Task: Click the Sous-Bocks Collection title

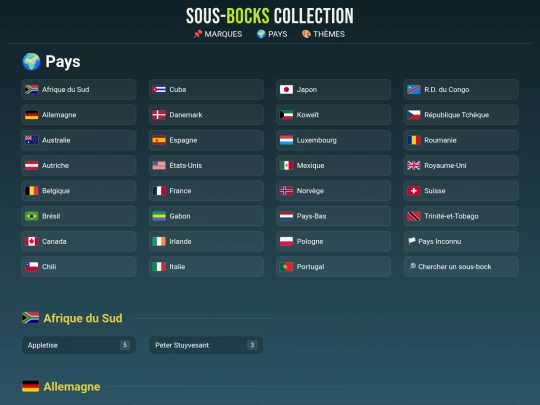Action: (270, 16)
